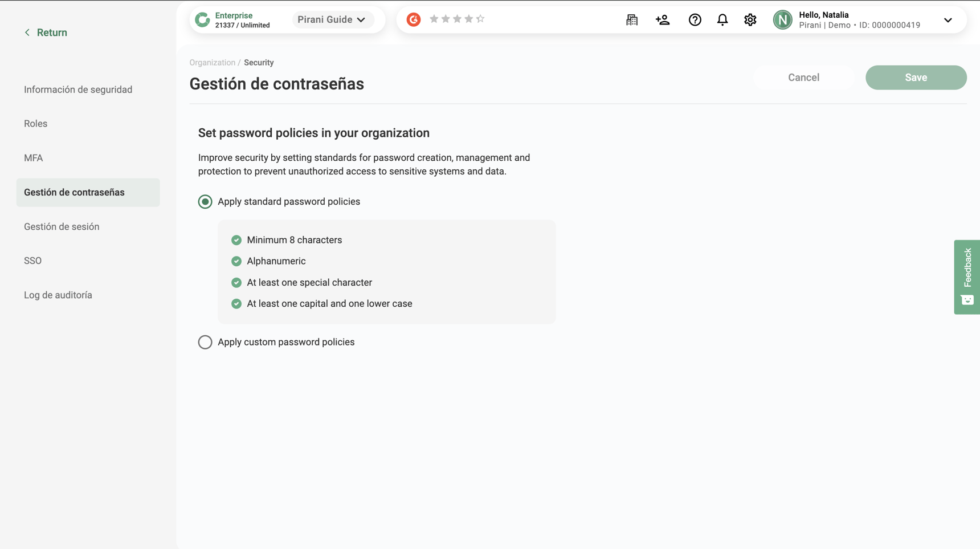
Task: Open the MFA section
Action: [x=34, y=158]
